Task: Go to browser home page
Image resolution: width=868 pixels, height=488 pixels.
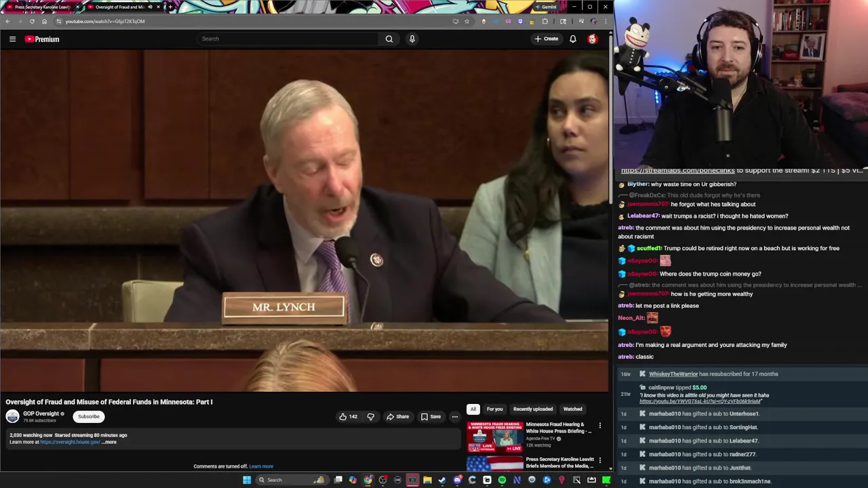Action: point(44,21)
